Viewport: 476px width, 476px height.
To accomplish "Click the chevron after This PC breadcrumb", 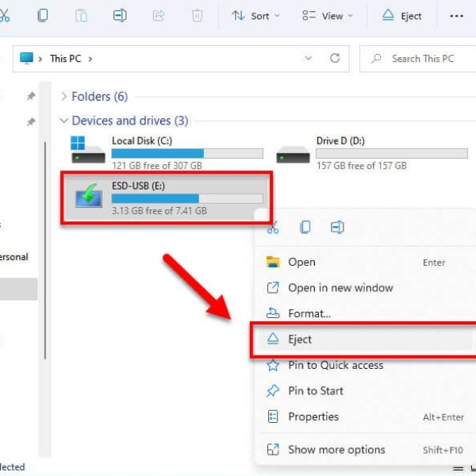I will click(x=90, y=59).
